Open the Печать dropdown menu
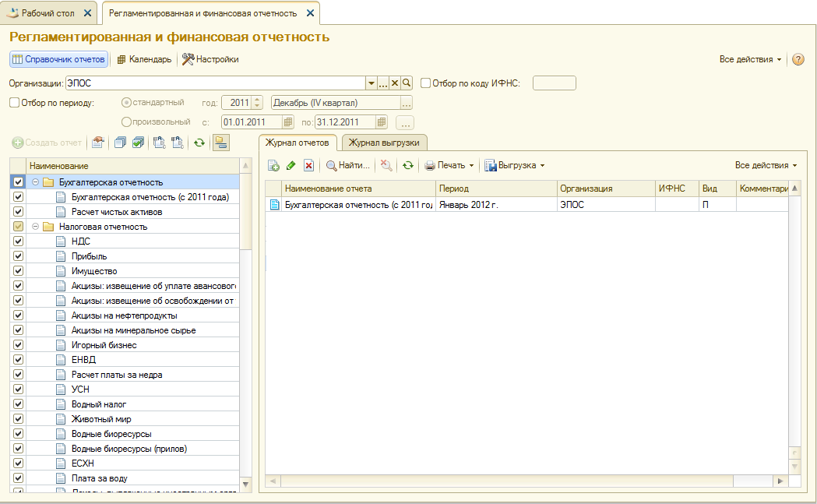Screen dimensions: 817x504 tap(449, 165)
